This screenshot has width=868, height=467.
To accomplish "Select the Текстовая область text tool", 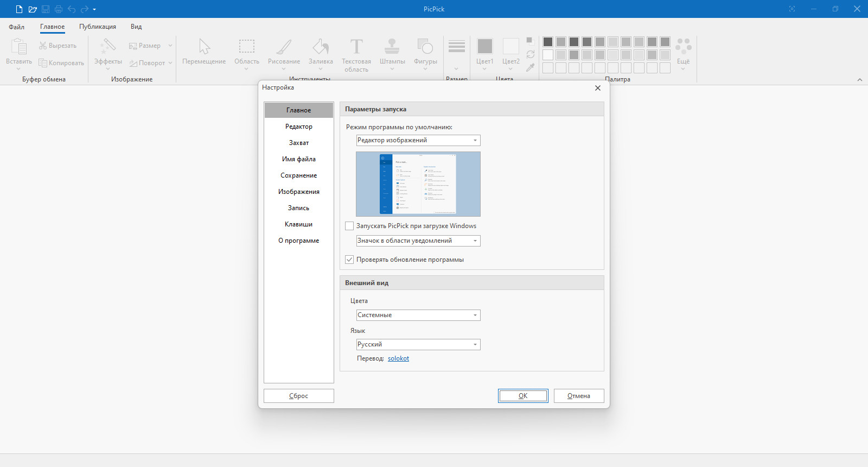I will pos(356,55).
